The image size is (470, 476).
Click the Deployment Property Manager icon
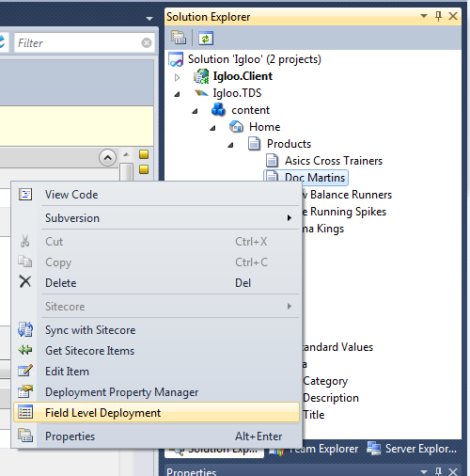pyautogui.click(x=25, y=391)
